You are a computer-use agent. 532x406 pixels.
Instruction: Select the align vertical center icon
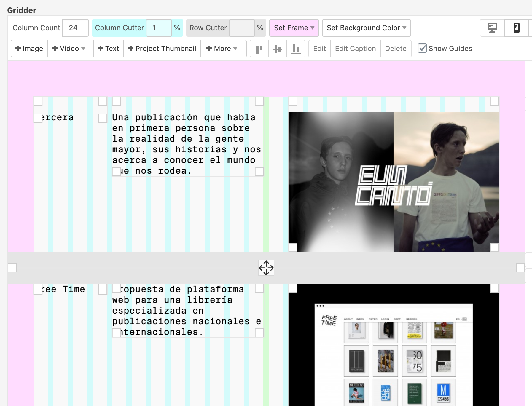pos(277,49)
